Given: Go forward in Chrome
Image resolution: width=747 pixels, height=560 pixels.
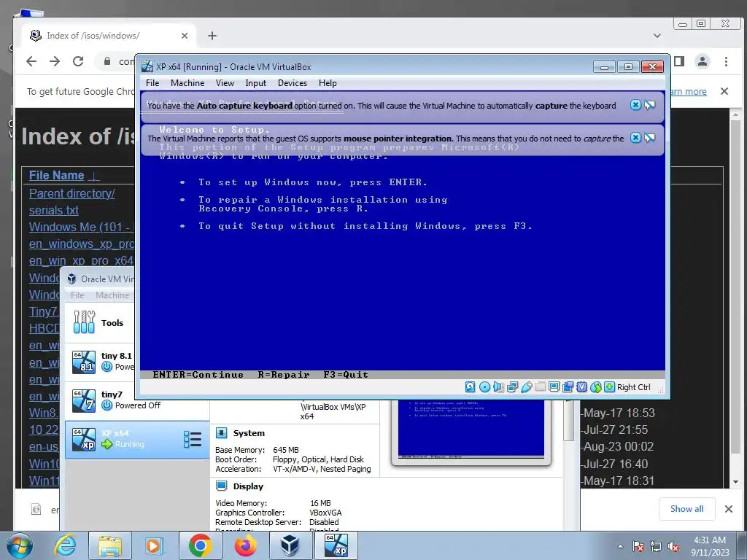Looking at the screenshot, I should 55,61.
